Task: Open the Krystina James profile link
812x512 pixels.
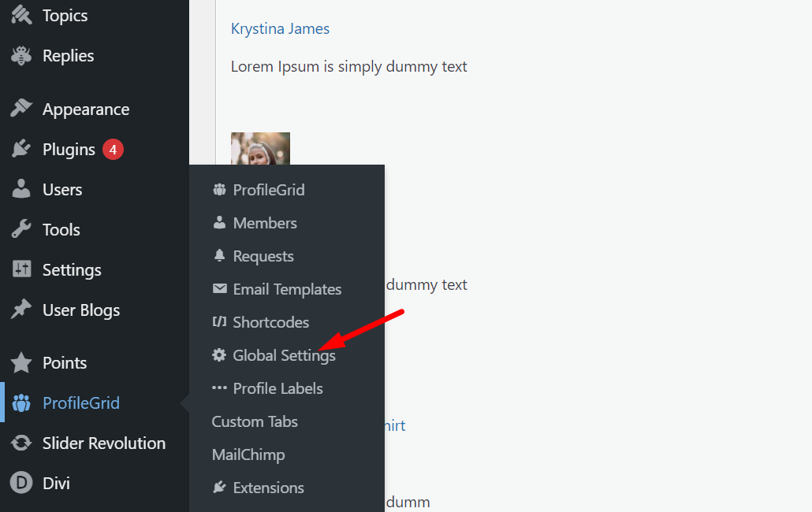Action: (x=280, y=28)
